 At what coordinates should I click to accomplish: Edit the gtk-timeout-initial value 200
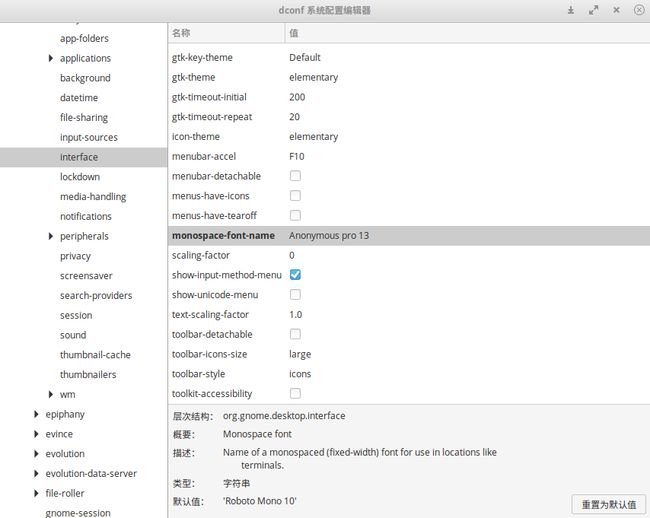coord(297,97)
